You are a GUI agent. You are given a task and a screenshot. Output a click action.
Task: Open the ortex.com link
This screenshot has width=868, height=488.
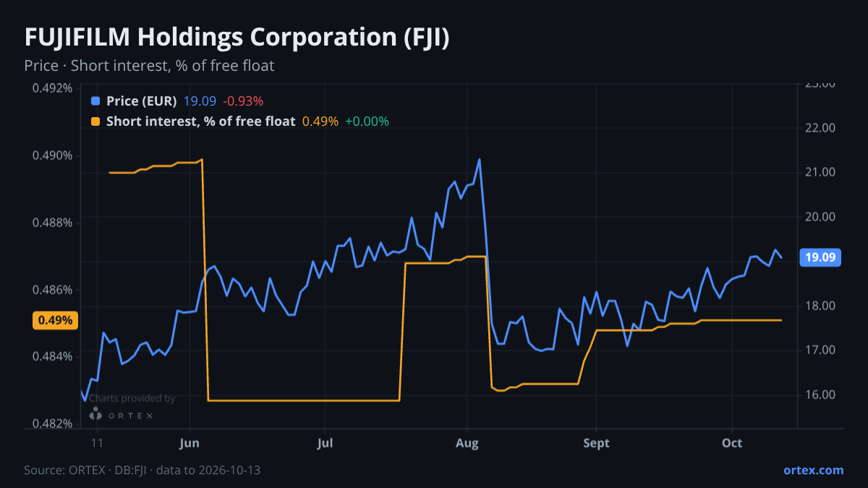pyautogui.click(x=814, y=470)
